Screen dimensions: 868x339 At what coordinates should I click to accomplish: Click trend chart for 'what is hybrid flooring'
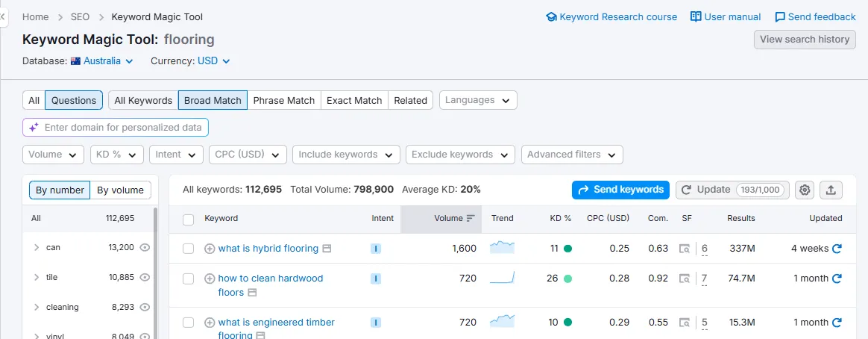coord(502,248)
